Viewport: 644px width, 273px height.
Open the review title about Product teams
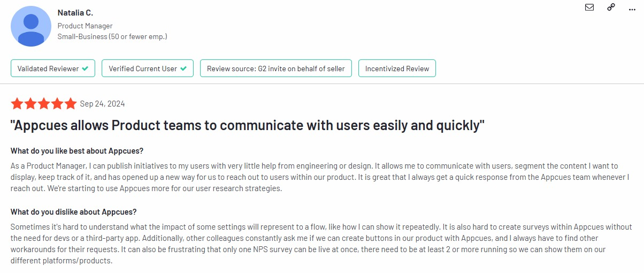tap(247, 126)
